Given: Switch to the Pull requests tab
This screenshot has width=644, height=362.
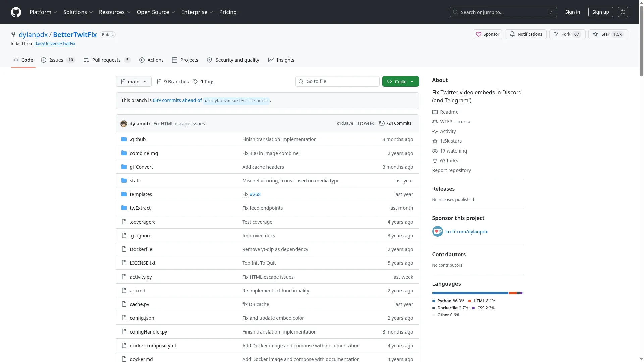Looking at the screenshot, I should 107,60.
